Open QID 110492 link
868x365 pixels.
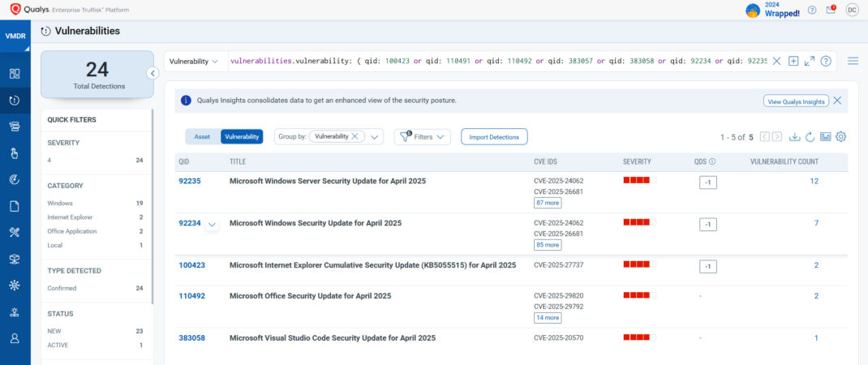(x=191, y=296)
